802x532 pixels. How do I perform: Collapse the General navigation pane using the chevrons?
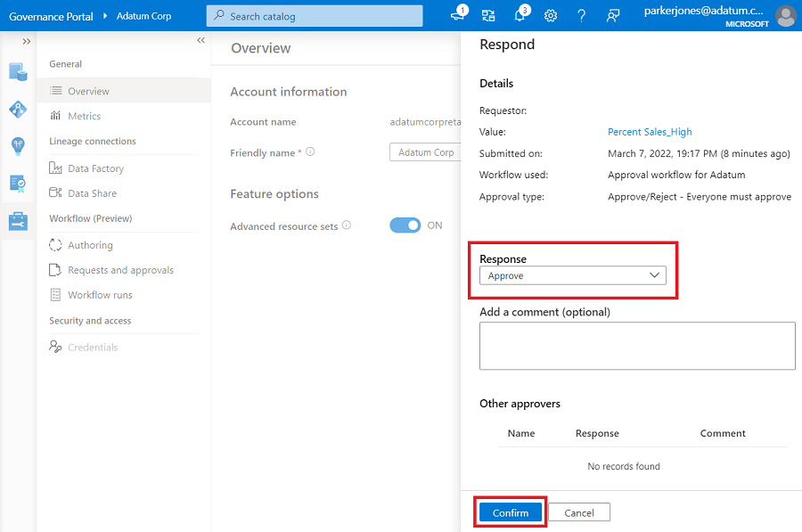[200, 39]
